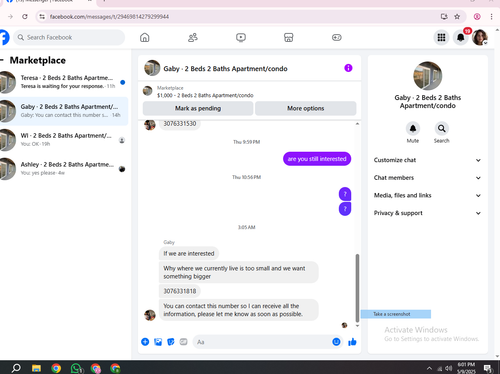Click chat scrollbar down arrow
The image size is (500, 374).
click(357, 326)
